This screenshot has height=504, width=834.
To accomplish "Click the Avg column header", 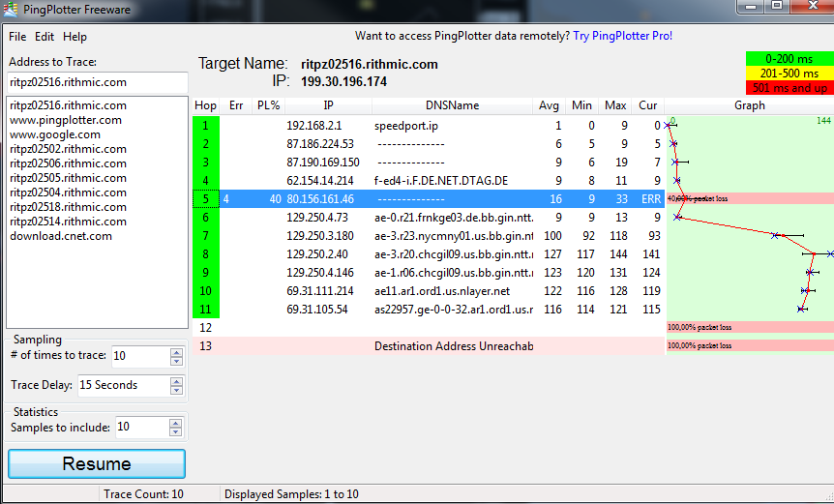I will coord(549,105).
